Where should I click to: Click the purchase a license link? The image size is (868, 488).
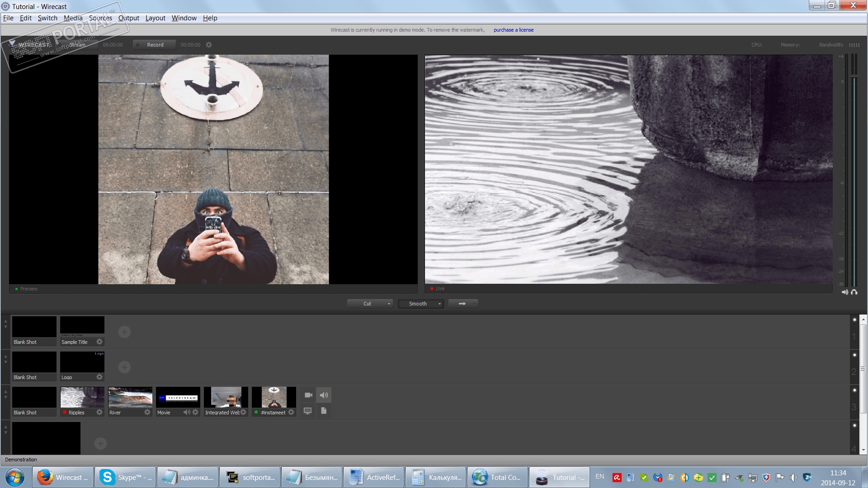pos(513,30)
